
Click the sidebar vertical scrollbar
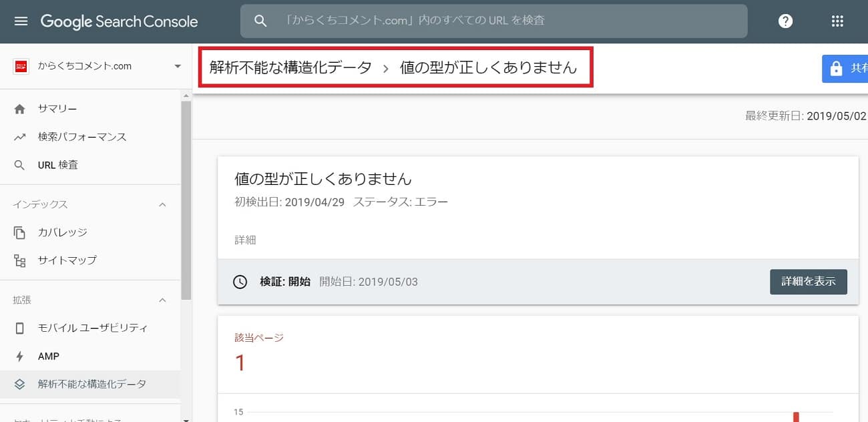pos(186,200)
